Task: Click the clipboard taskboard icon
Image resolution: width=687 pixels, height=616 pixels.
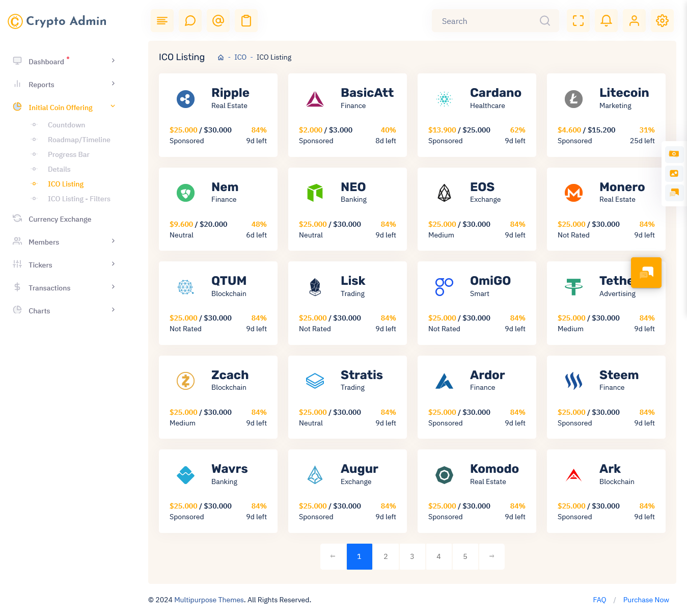Action: [246, 21]
